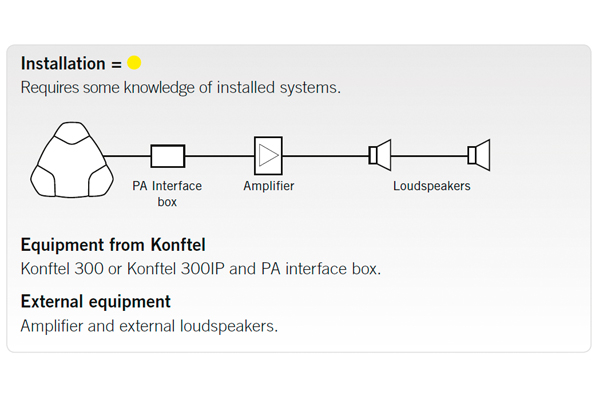Select the first loudspeaker icon after amplifier

tap(379, 155)
